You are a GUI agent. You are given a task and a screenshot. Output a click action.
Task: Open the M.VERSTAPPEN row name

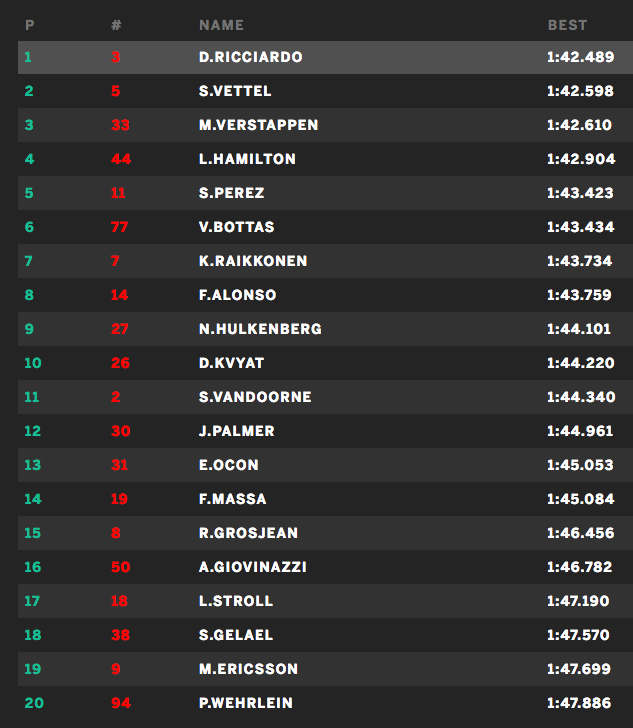tap(258, 125)
